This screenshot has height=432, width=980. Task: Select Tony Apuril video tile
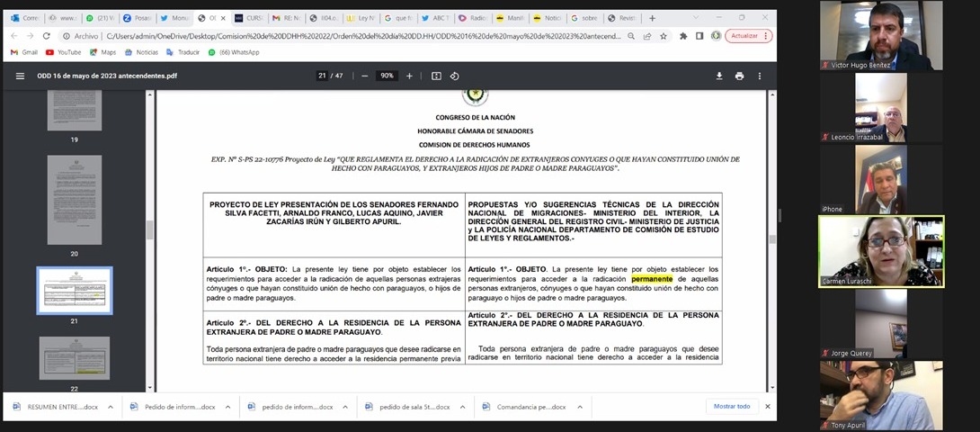coord(881,395)
